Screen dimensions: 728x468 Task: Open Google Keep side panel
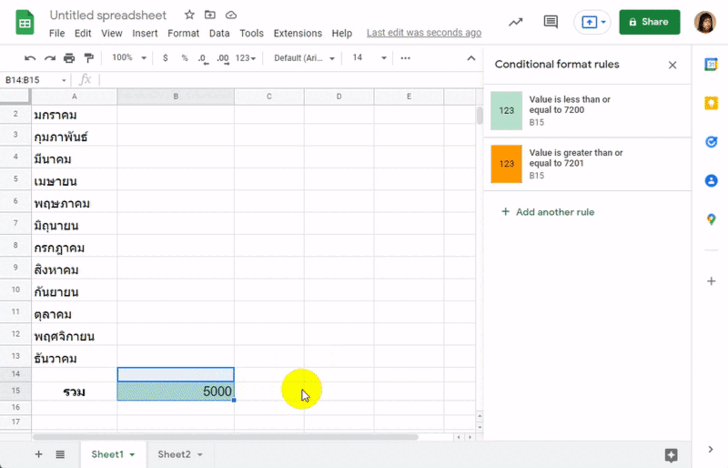click(711, 103)
